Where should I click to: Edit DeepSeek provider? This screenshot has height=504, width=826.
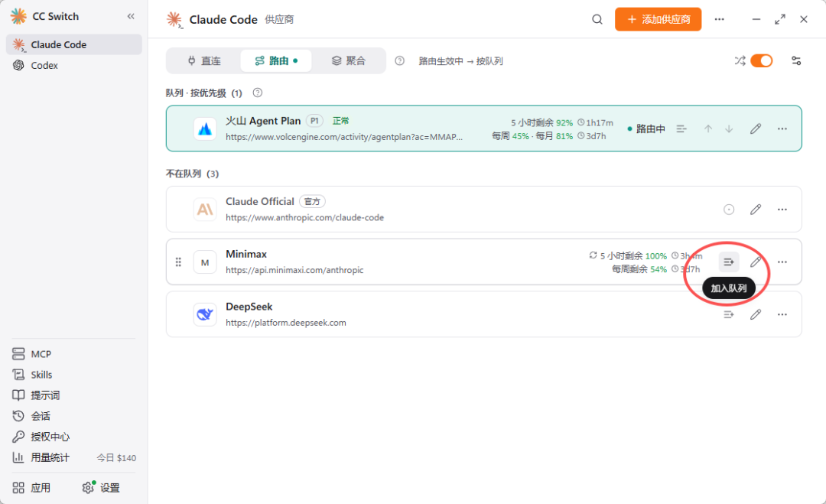[756, 314]
